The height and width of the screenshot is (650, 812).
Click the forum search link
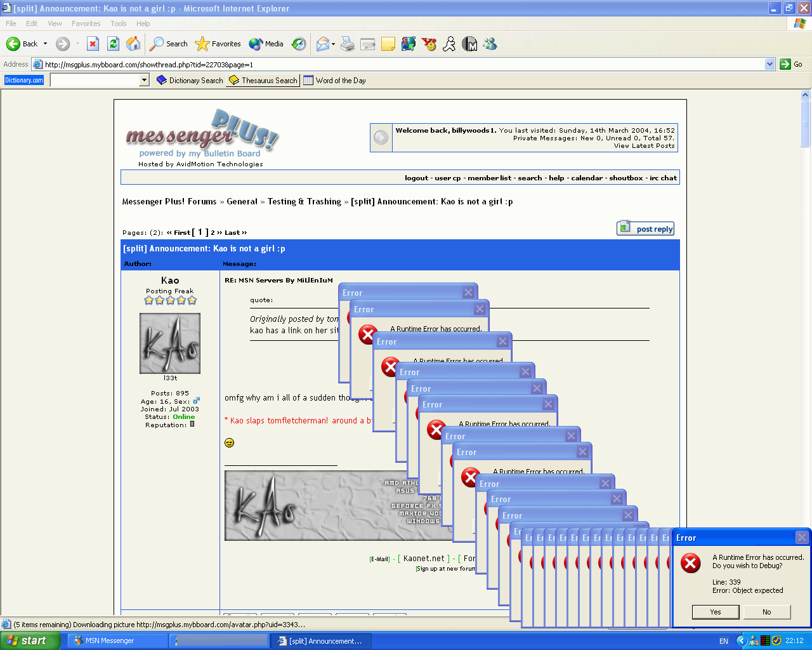pyautogui.click(x=530, y=178)
